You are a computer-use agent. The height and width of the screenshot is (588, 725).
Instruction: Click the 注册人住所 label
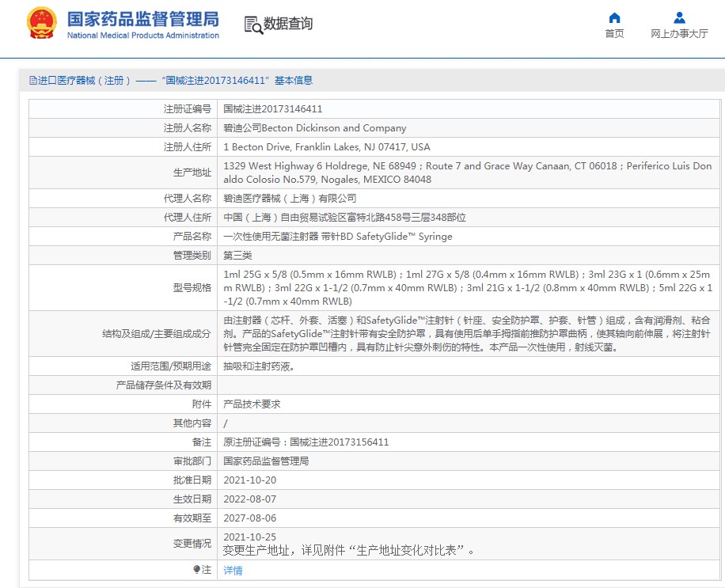click(188, 147)
